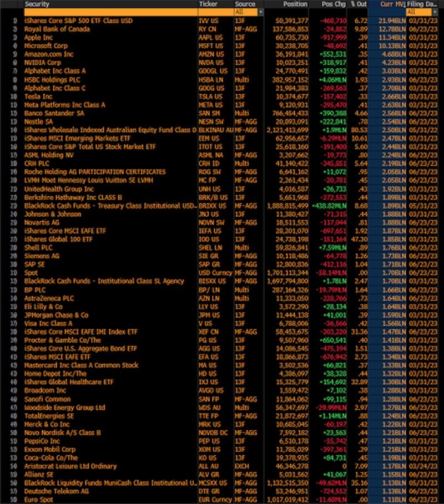Select iShares Core U.S. Aggregate Bond ETF
Image resolution: width=444 pixels, height=504 pixels.
point(80,348)
